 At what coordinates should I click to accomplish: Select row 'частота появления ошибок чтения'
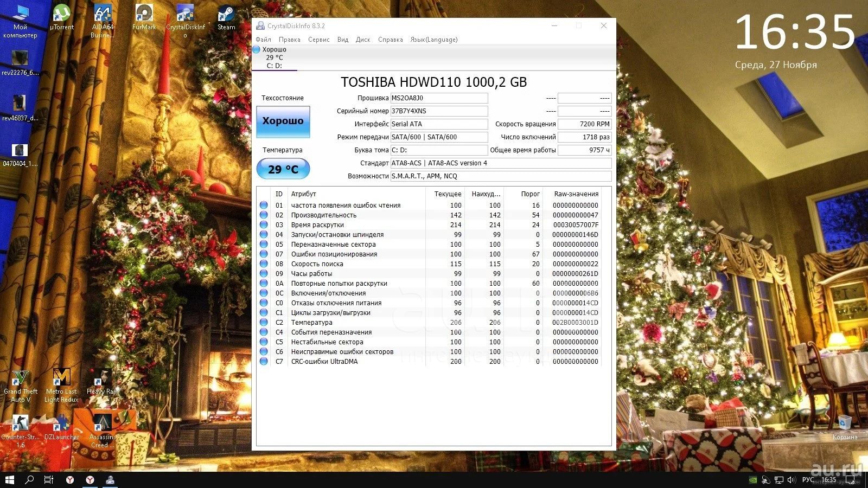[429, 206]
